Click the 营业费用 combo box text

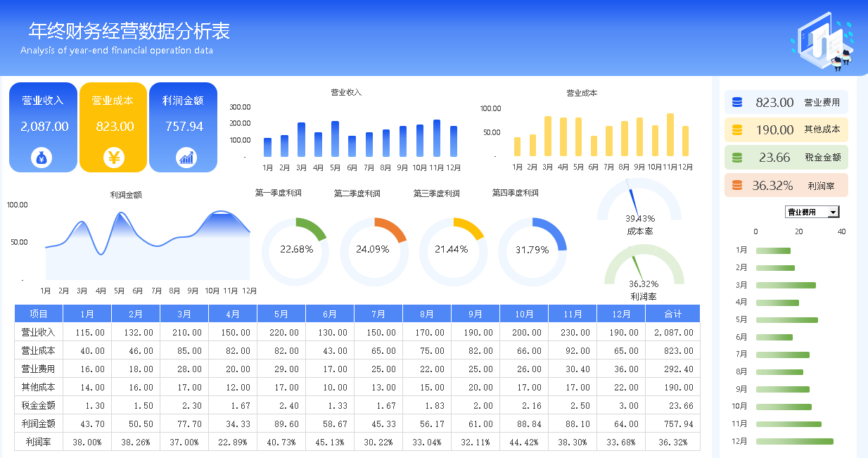pos(806,212)
